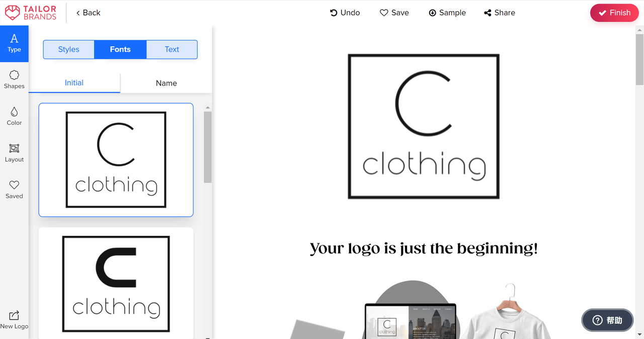Image resolution: width=644 pixels, height=339 pixels.
Task: Open the Saved logos panel
Action: (14, 190)
